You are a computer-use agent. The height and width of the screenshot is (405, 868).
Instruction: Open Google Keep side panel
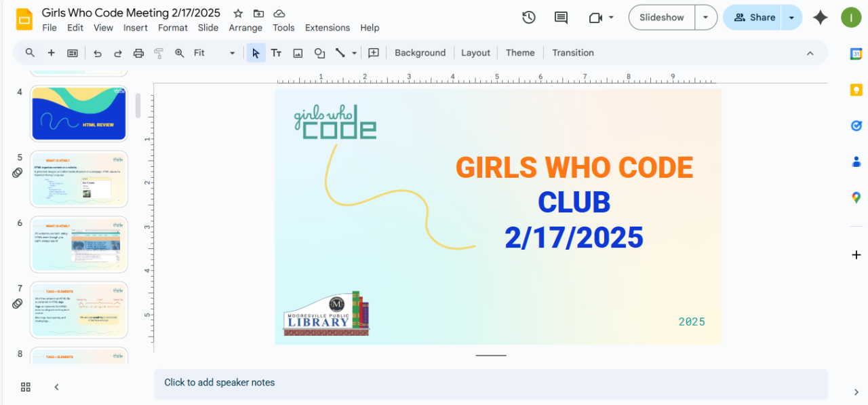point(856,90)
